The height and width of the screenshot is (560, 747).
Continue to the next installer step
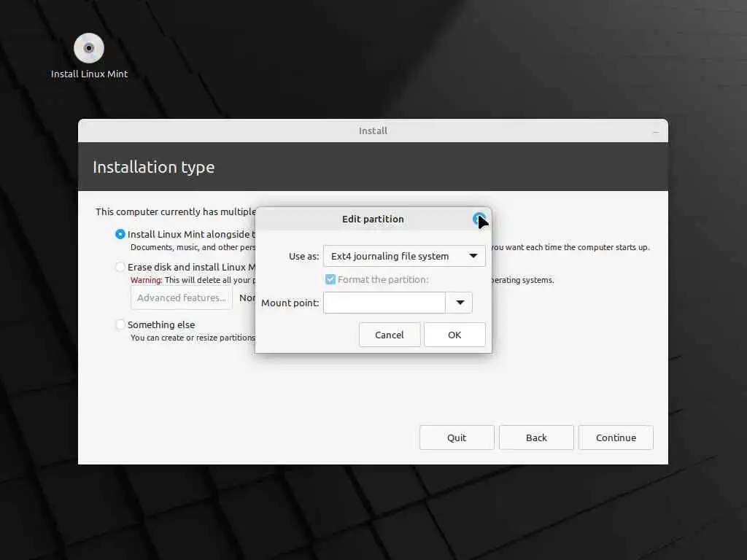pos(616,437)
